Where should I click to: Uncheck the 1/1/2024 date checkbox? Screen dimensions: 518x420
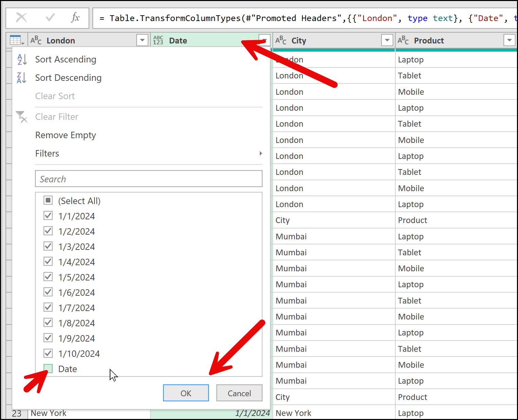click(x=48, y=216)
